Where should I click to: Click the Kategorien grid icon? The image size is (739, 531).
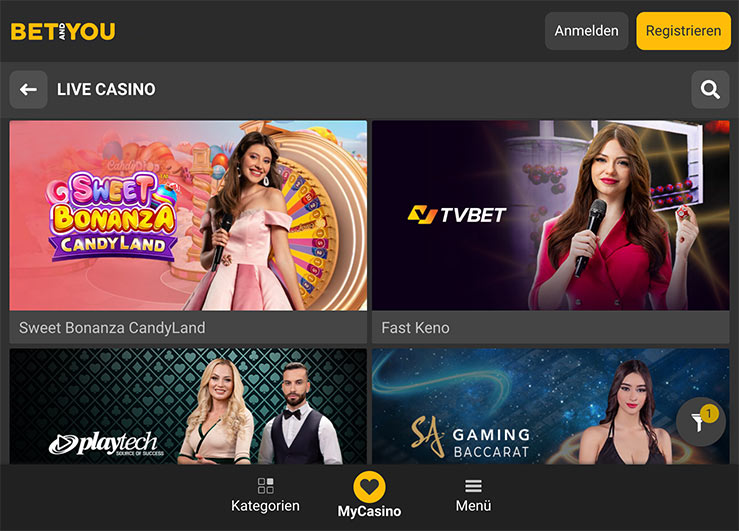pos(265,486)
